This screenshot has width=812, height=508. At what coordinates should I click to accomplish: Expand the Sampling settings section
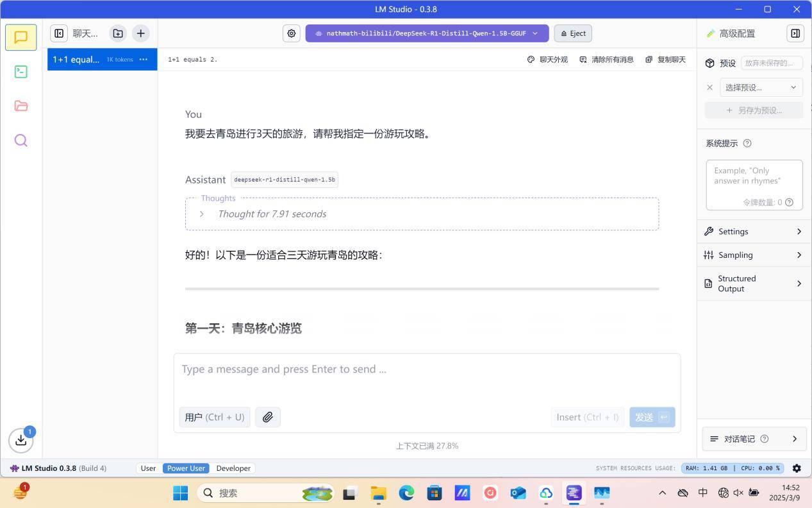coord(753,255)
